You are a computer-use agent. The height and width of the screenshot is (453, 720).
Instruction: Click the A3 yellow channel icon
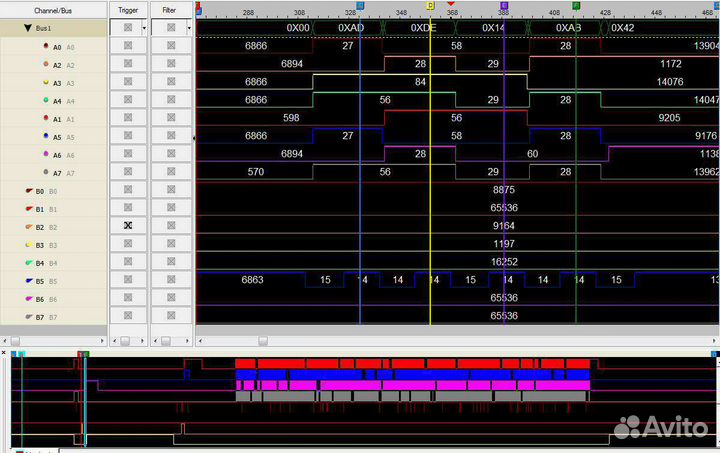[x=45, y=83]
